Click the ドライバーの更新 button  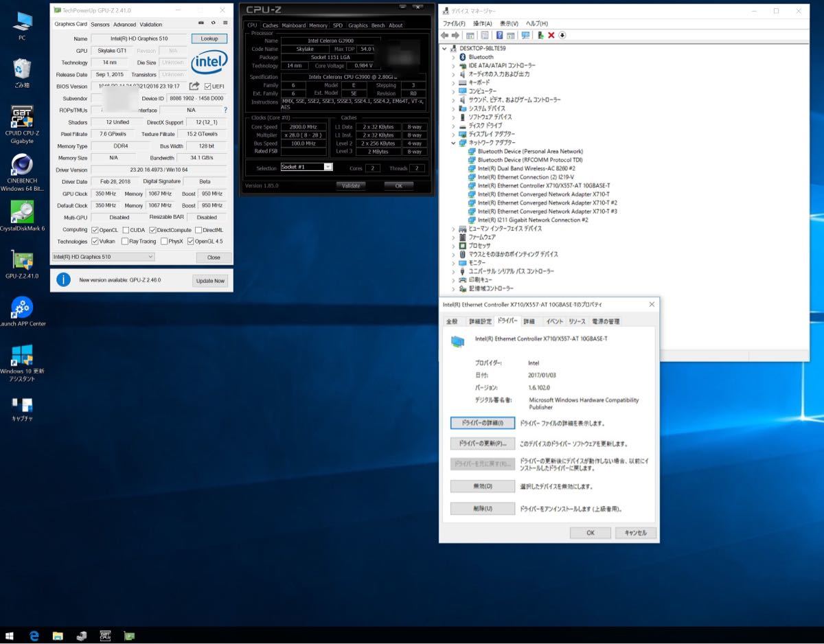(482, 444)
